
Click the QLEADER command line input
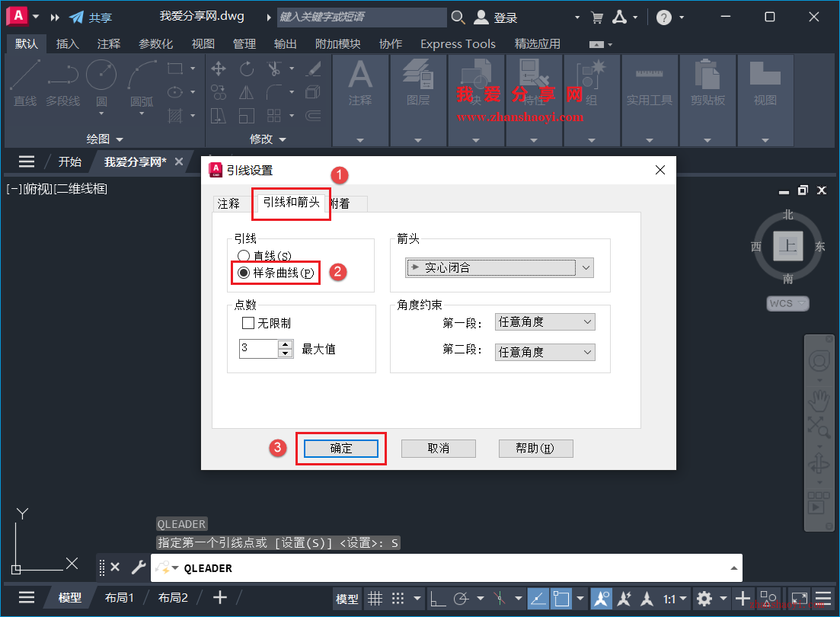[446, 567]
